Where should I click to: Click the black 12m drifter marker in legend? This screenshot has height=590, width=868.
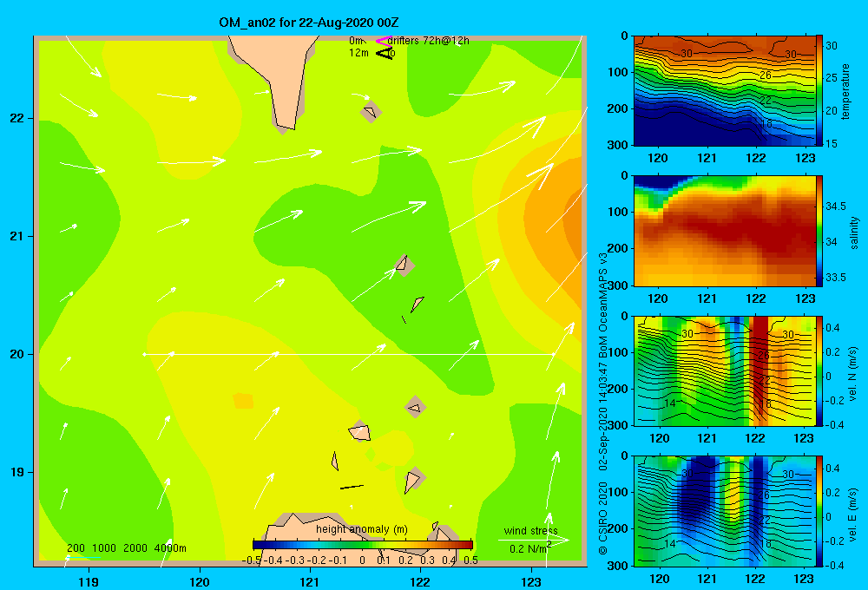click(x=384, y=53)
